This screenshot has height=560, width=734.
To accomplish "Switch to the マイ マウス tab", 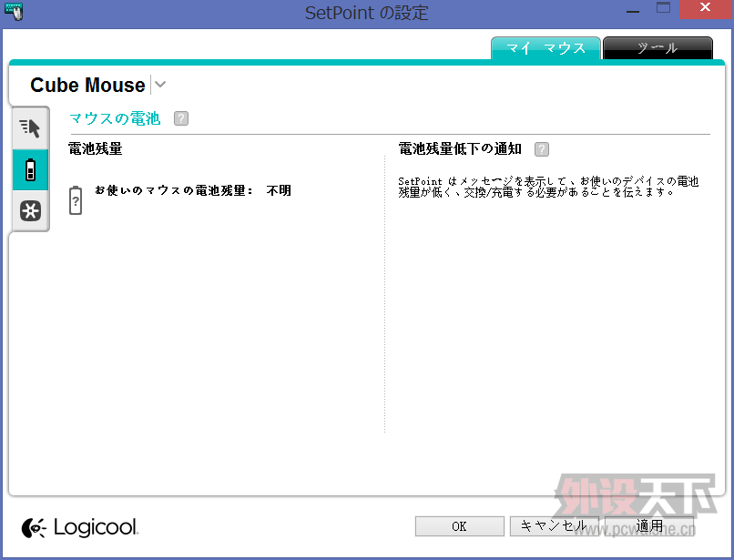I will [x=545, y=47].
